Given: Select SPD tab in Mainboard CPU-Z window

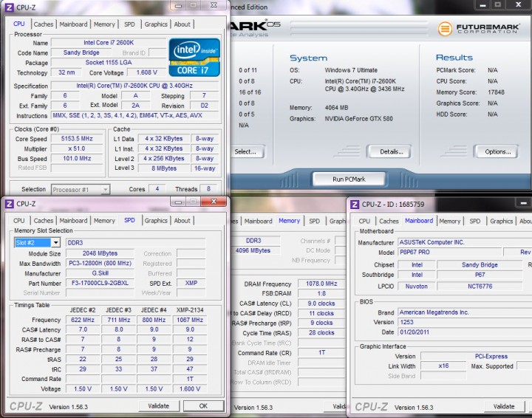Looking at the screenshot, I should [474, 222].
